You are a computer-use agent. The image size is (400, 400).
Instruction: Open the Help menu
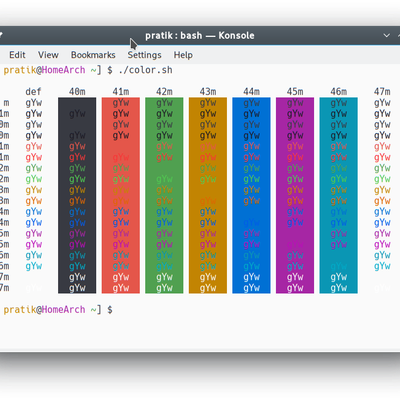(183, 55)
